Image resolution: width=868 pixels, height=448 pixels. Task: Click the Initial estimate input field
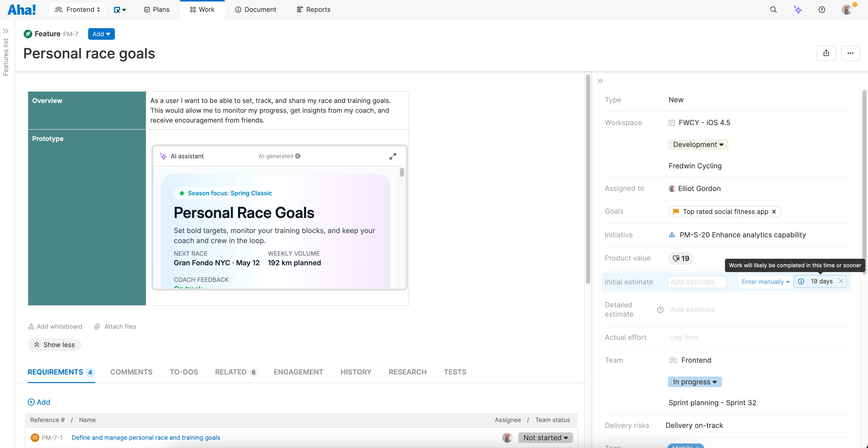pyautogui.click(x=696, y=282)
